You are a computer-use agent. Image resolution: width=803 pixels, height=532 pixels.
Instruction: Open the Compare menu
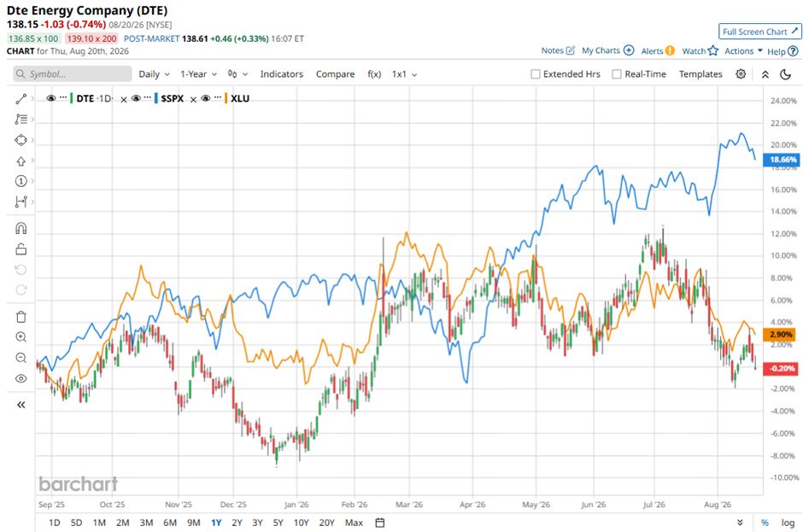tap(335, 74)
